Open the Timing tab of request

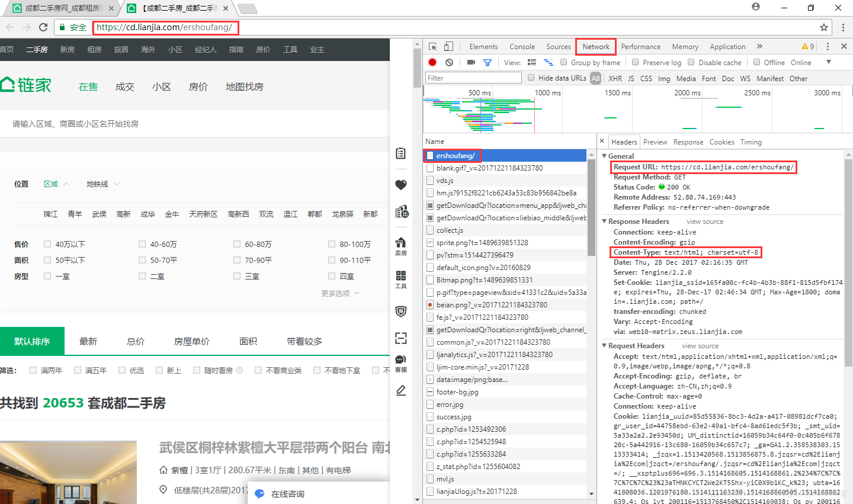751,142
